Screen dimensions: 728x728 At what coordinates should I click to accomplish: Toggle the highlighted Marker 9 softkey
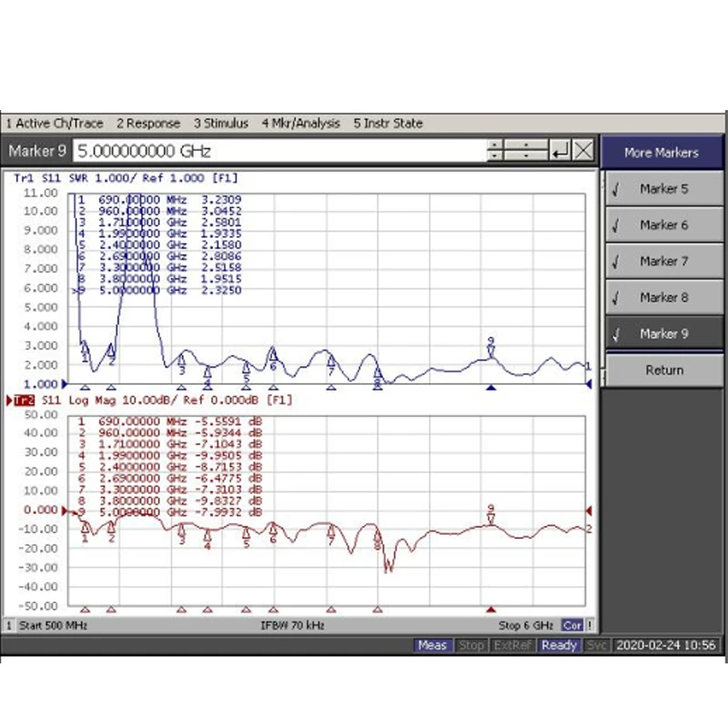(x=664, y=334)
